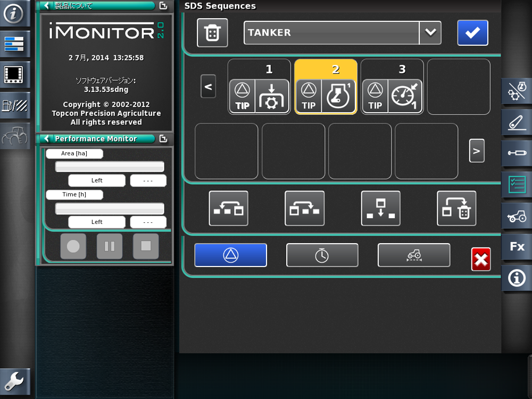This screenshot has width=532, height=399.
Task: Select the TIP trigger mode button
Action: point(231,255)
